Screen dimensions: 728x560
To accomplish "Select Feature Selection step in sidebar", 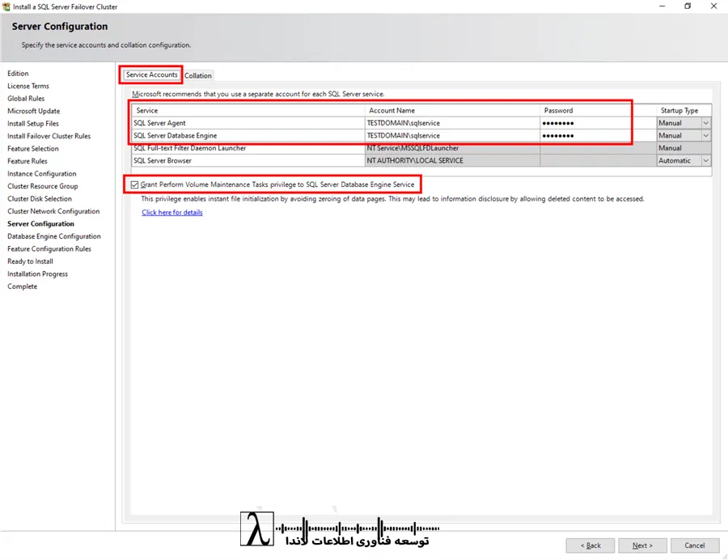I will pos(33,149).
